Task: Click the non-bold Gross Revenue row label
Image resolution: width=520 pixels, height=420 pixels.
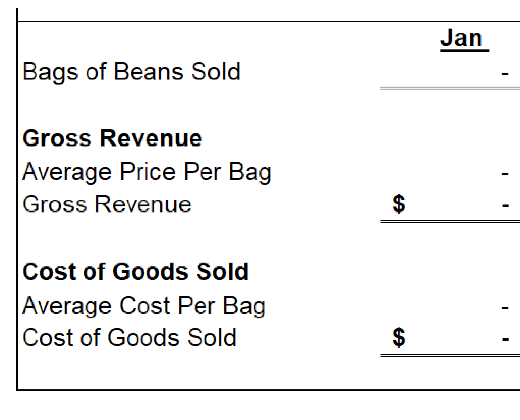Action: (x=107, y=204)
